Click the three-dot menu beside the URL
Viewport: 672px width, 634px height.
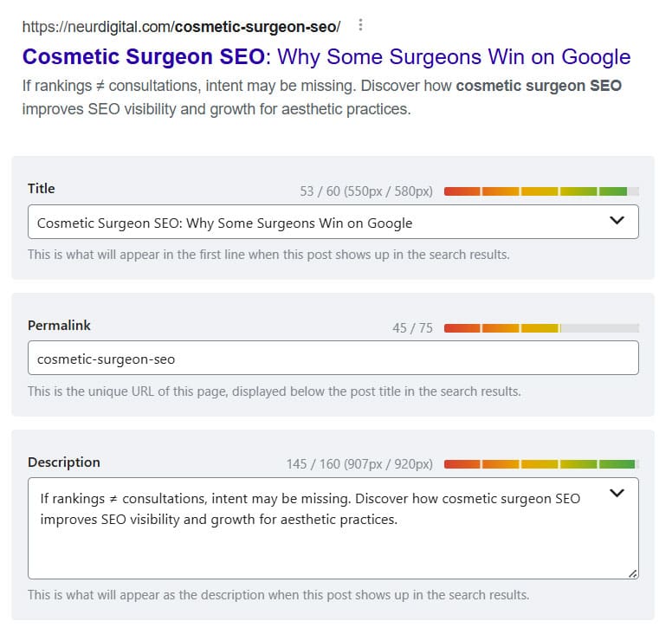(361, 25)
